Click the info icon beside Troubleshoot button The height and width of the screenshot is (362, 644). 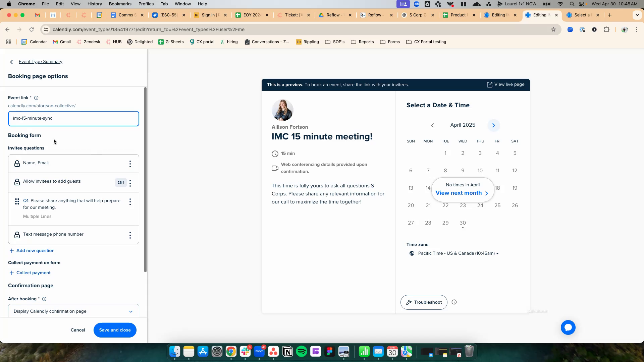454,302
